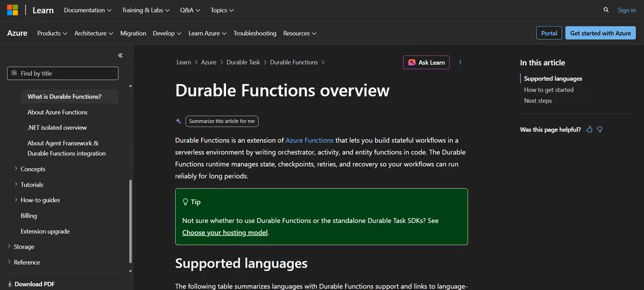Click the sidebar scrollbar thumb
Image resolution: width=644 pixels, height=290 pixels.
pos(131,221)
